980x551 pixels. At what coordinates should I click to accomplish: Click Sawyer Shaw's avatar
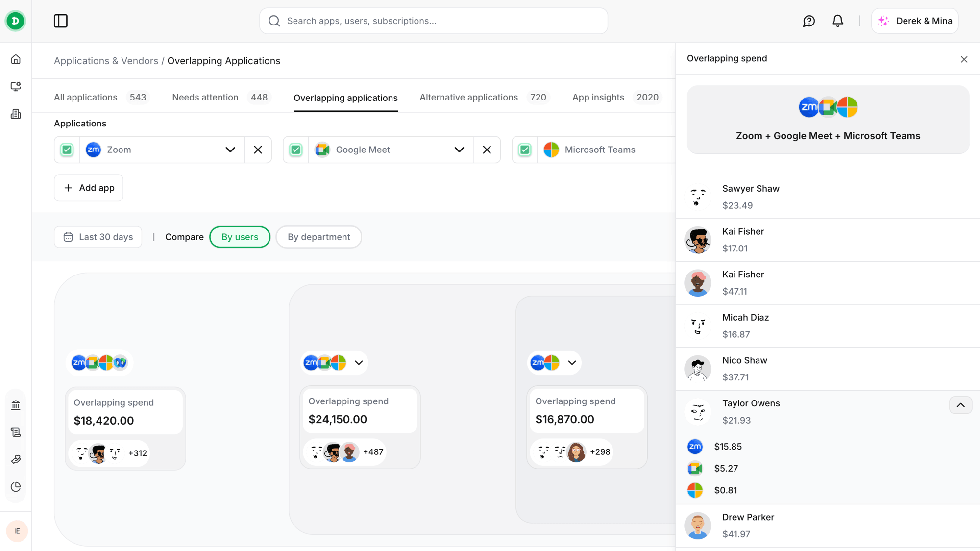697,197
